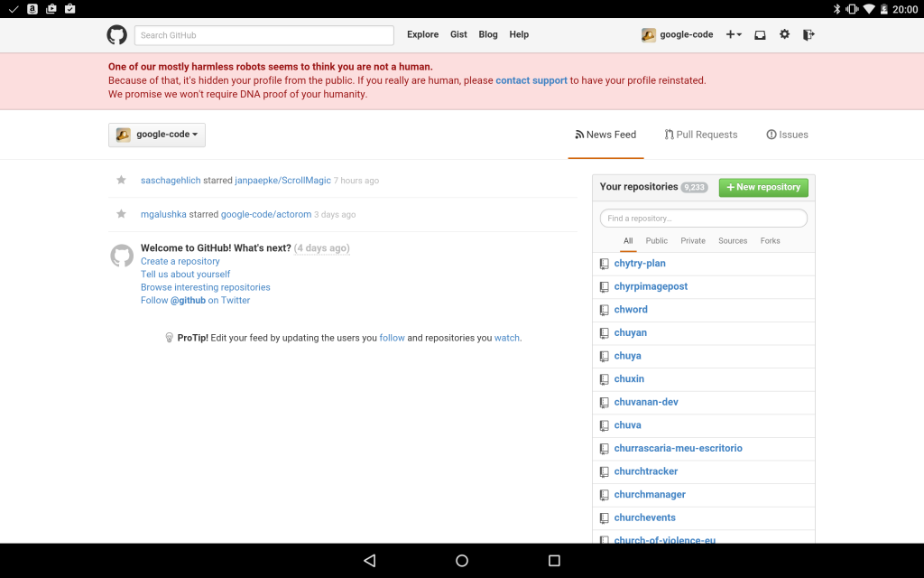The image size is (924, 578).
Task: Select the All repositories filter
Action: tap(628, 240)
